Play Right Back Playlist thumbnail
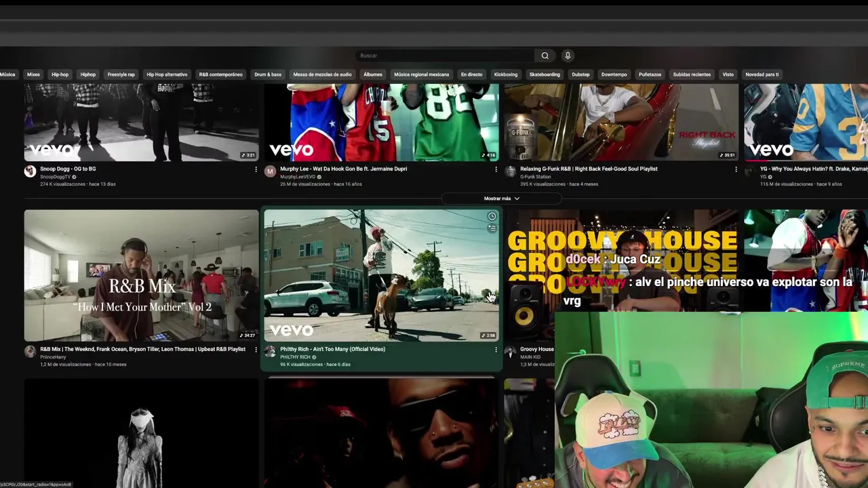868x488 pixels. pyautogui.click(x=621, y=123)
